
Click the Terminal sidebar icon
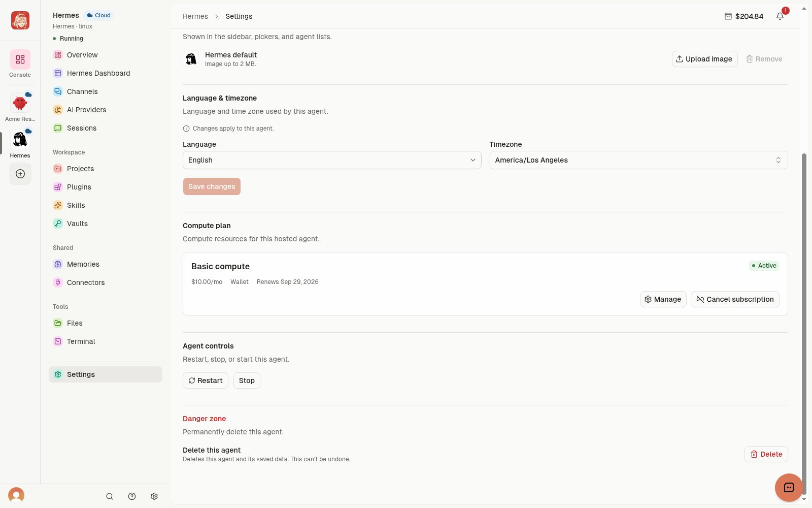click(x=58, y=341)
